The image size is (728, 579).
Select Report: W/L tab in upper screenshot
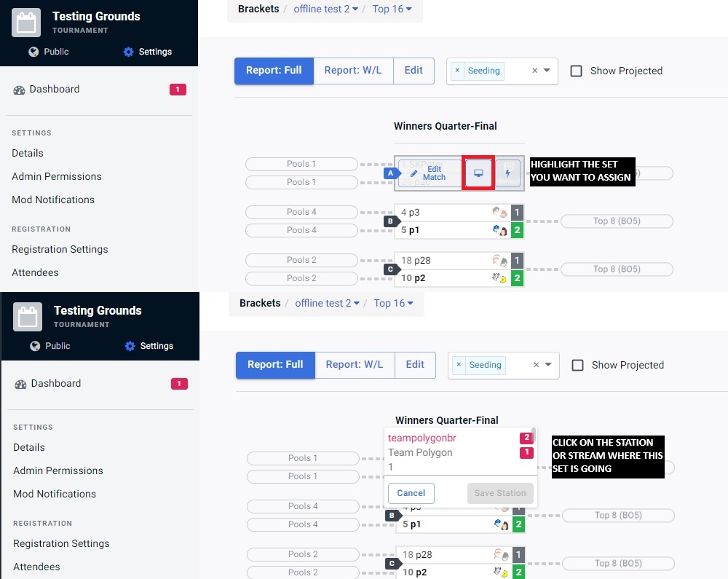353,71
